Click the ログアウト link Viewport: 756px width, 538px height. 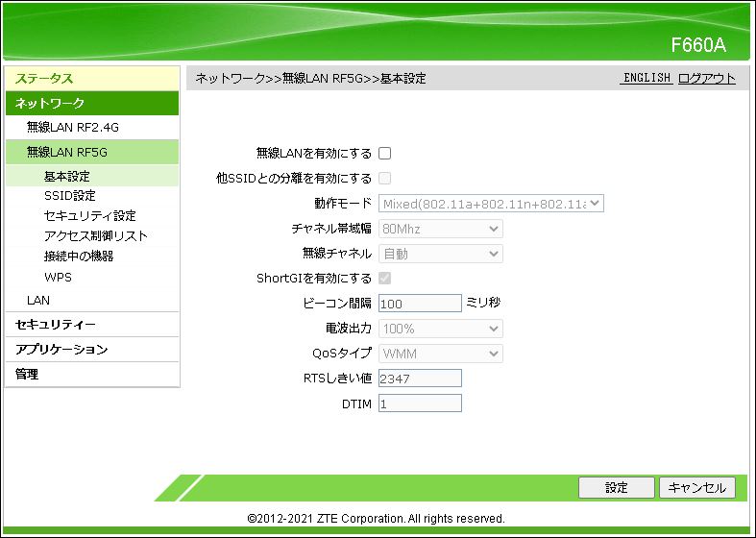(707, 78)
